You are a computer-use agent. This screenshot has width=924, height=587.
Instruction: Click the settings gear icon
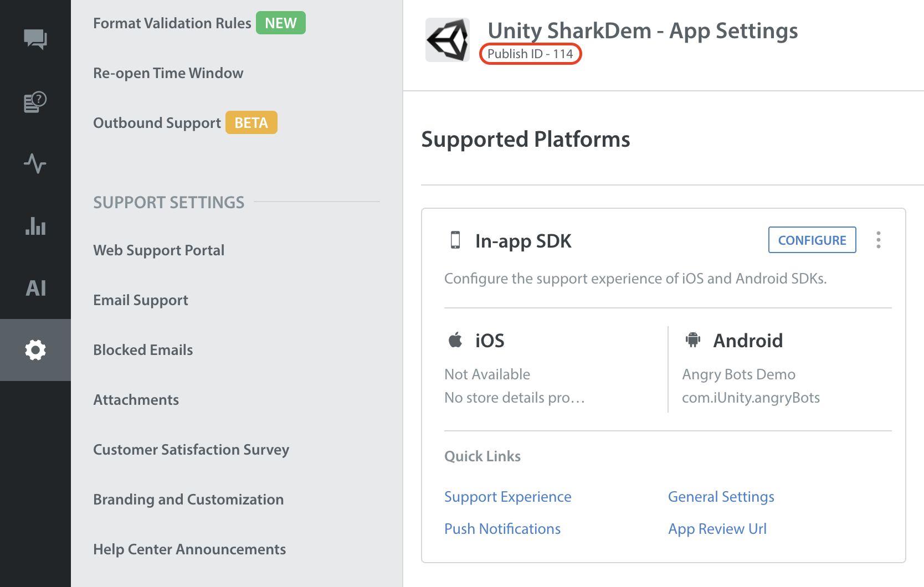coord(35,350)
